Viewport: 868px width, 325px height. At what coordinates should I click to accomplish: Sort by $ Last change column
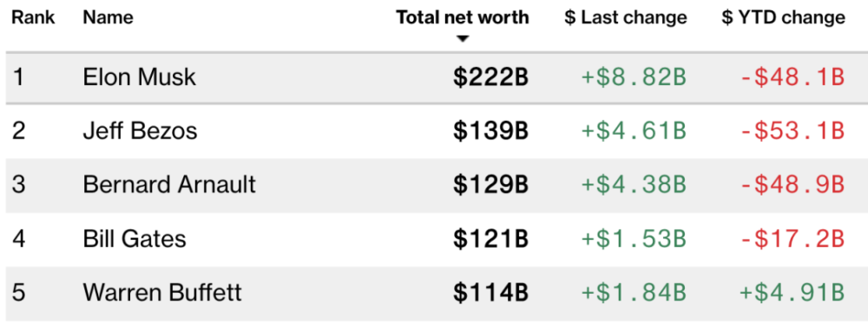(626, 17)
